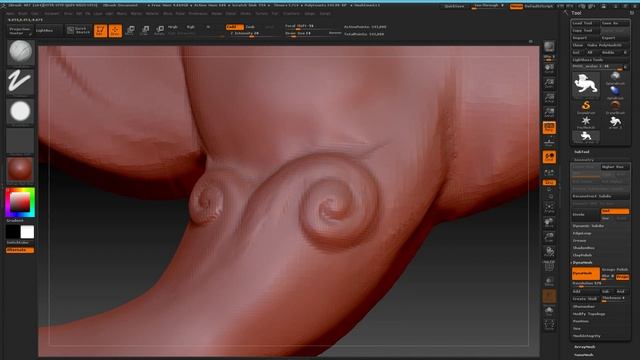Screen dimensions: 640x360
Task: Click the Make PolyMesh3D button
Action: pos(605,45)
